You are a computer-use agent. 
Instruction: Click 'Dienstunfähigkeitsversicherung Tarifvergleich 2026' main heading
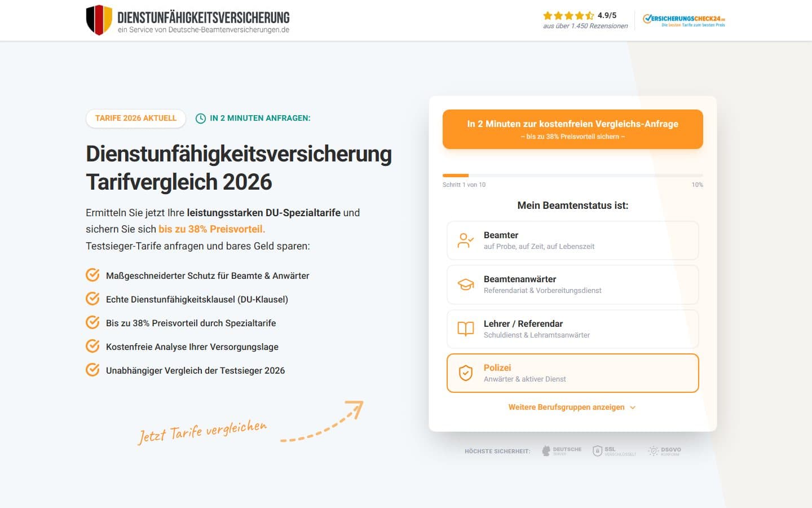(239, 168)
